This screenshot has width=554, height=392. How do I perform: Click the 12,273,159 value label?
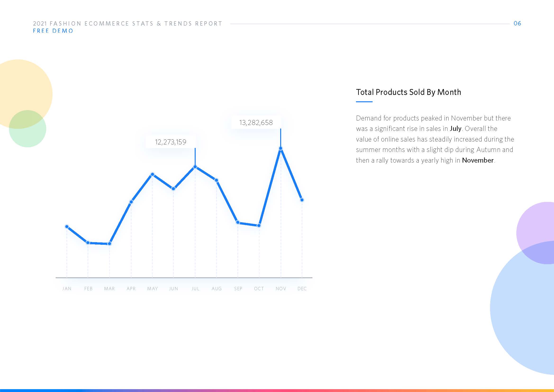(171, 142)
